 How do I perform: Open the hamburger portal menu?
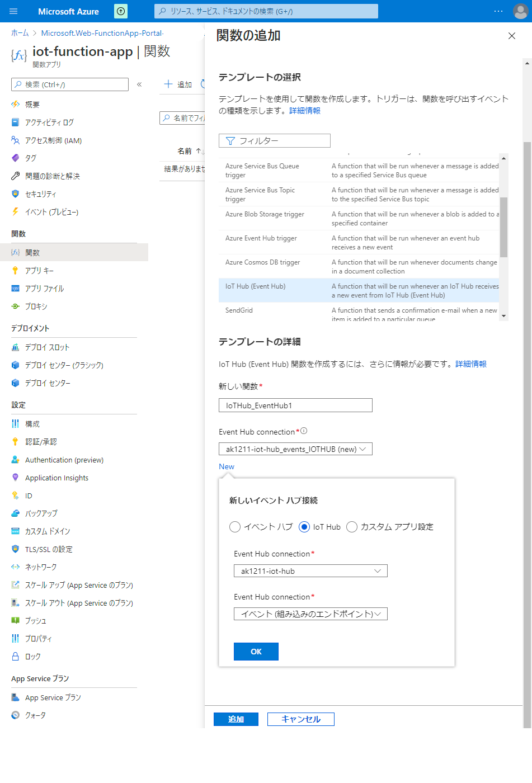click(13, 11)
